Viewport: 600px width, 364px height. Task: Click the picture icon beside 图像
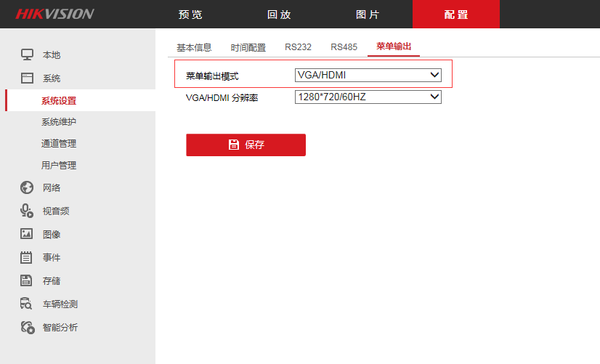(x=27, y=234)
